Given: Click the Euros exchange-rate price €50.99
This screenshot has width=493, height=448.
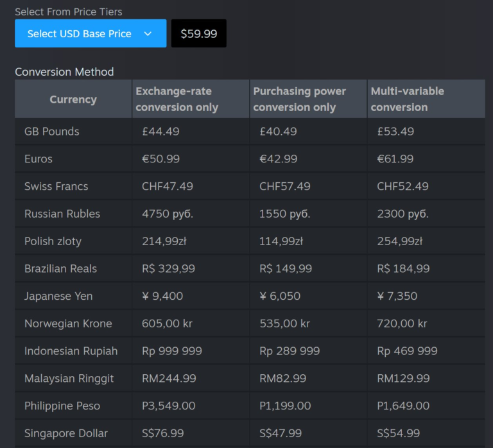Looking at the screenshot, I should [160, 159].
